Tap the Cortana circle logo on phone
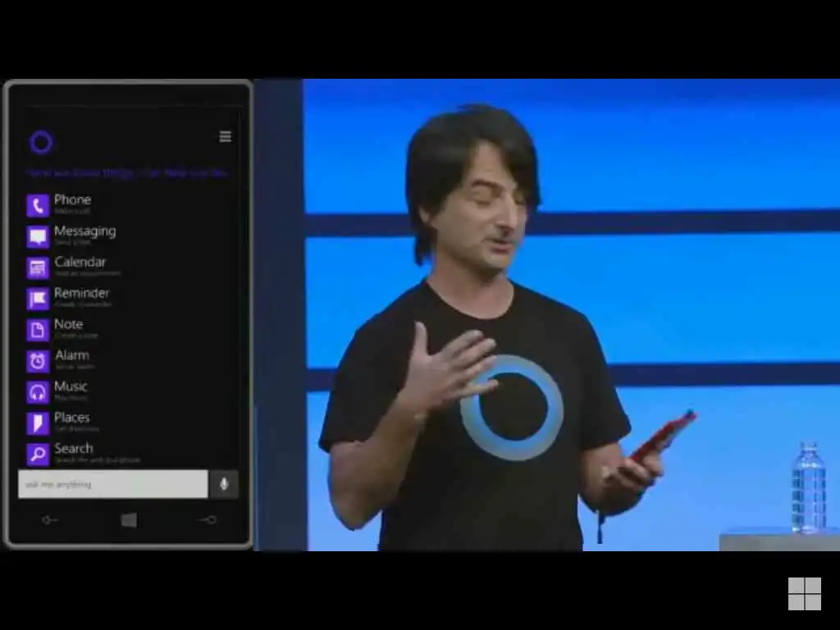The height and width of the screenshot is (630, 840). (x=41, y=142)
